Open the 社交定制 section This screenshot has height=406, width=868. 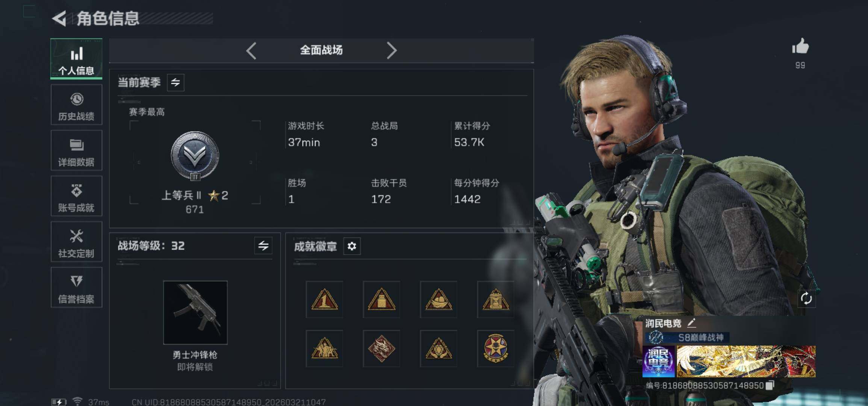click(76, 242)
